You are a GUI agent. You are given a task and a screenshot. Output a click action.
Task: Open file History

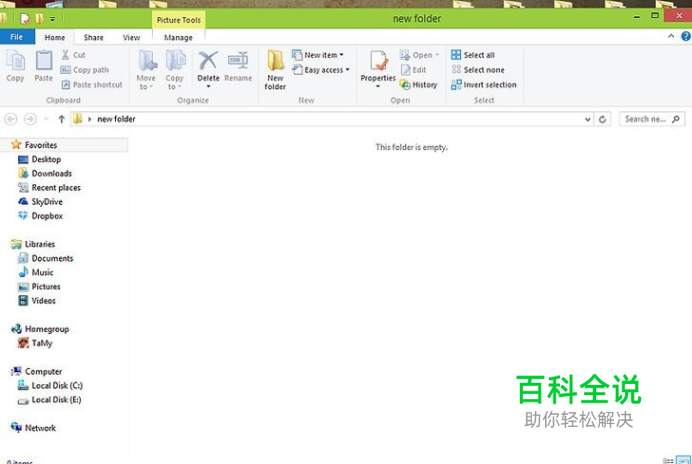[418, 85]
